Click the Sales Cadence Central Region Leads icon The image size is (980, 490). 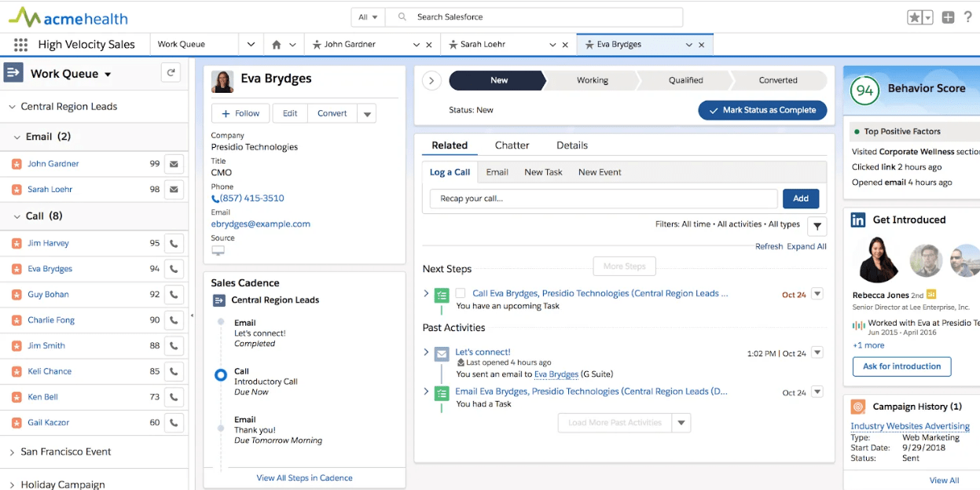(x=219, y=300)
